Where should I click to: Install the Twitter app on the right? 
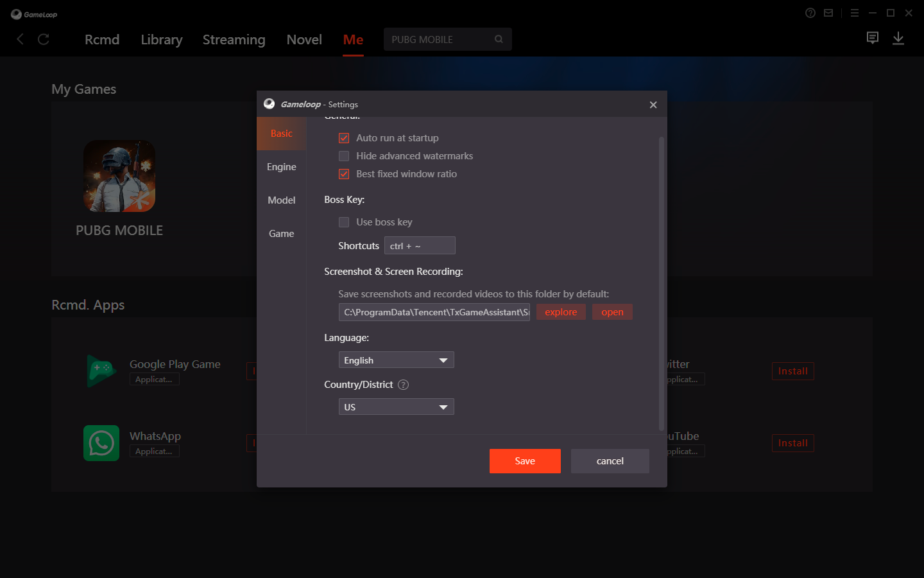(x=793, y=371)
